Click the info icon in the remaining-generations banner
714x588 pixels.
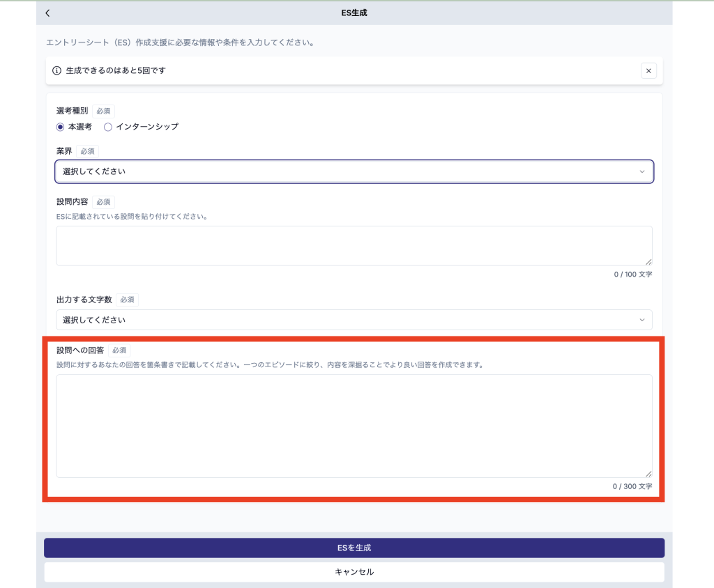57,70
